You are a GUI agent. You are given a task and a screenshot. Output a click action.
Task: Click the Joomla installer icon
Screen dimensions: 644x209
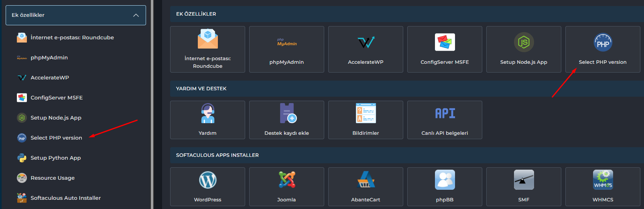point(287,180)
